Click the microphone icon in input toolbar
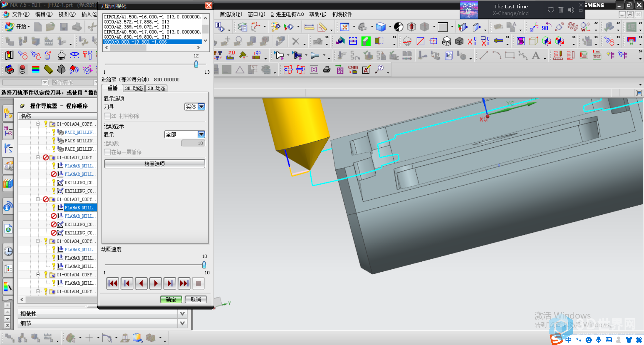Screen dimensions: 644x345 click(x=599, y=340)
